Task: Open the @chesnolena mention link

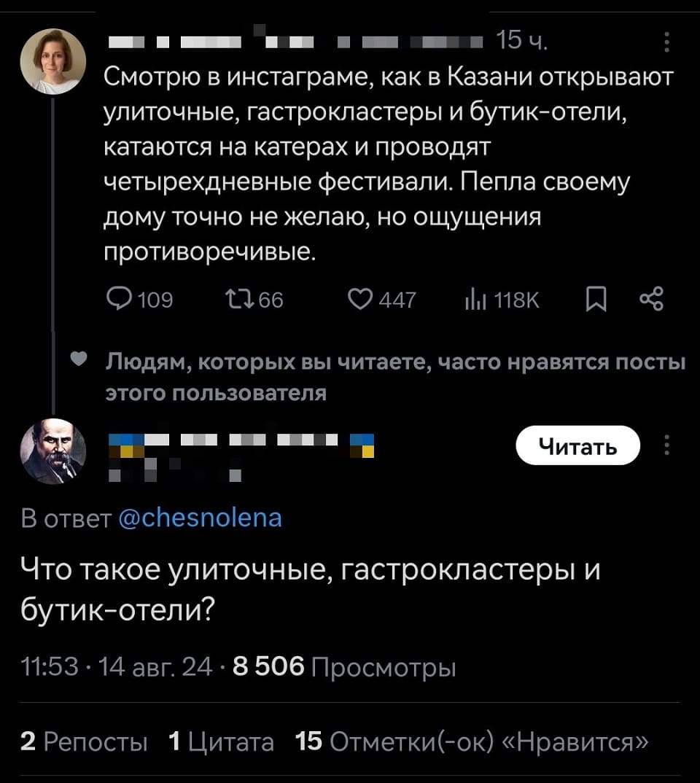Action: 200,517
